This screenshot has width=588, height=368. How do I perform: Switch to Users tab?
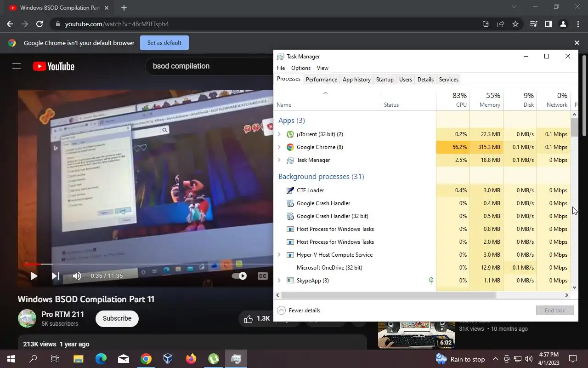pos(406,80)
